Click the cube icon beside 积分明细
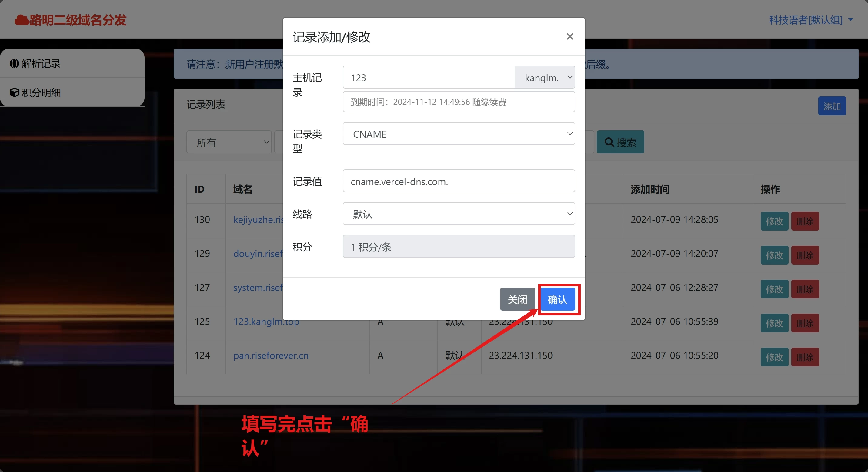868x472 pixels. coord(15,93)
